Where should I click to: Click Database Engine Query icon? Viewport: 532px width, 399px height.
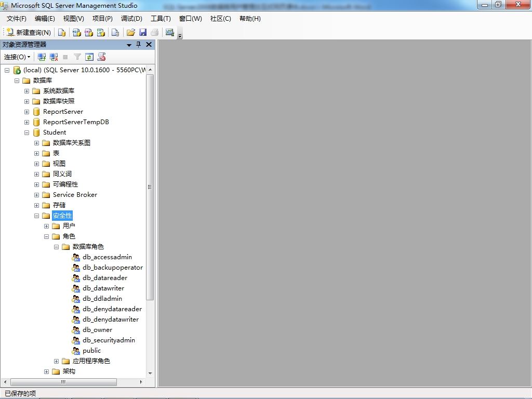[62, 32]
